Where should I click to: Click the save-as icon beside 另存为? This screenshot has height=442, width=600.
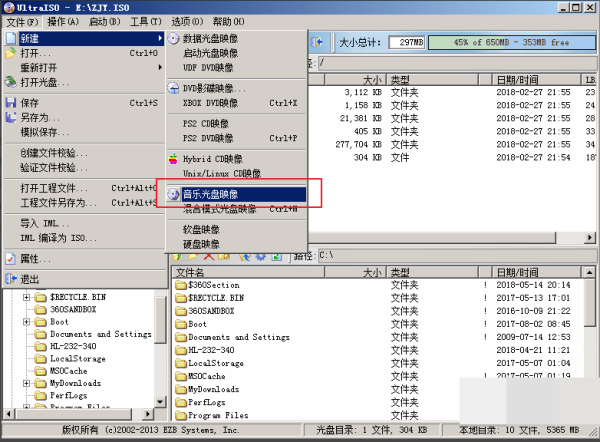(x=11, y=117)
